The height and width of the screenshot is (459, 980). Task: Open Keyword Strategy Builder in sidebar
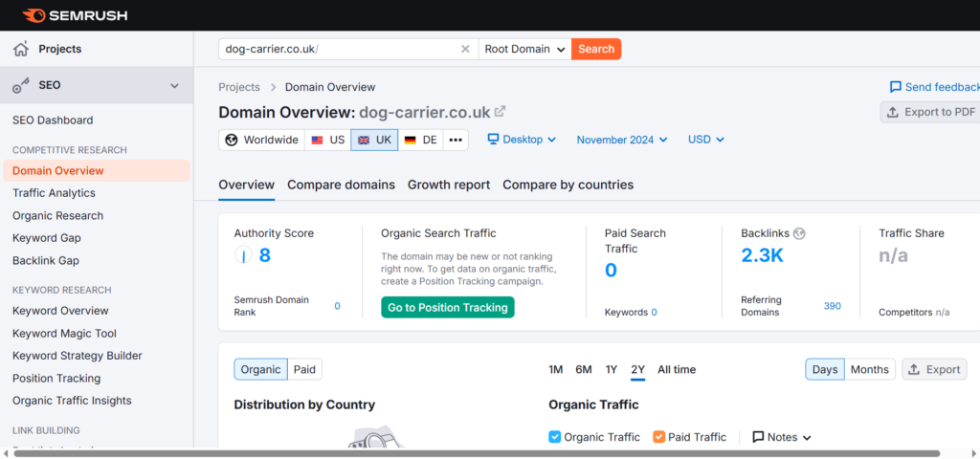tap(78, 356)
